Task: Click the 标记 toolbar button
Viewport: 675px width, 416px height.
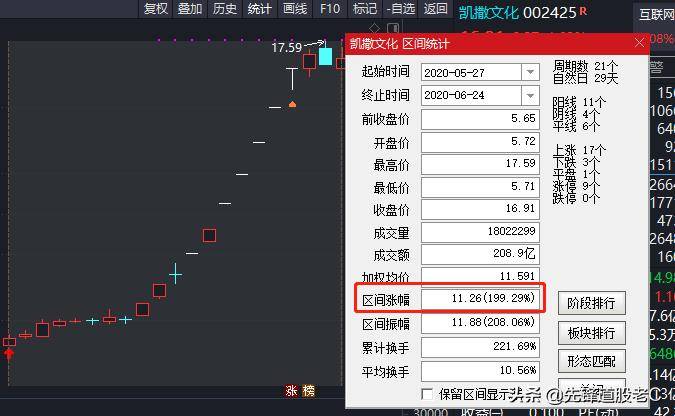Action: pyautogui.click(x=365, y=9)
